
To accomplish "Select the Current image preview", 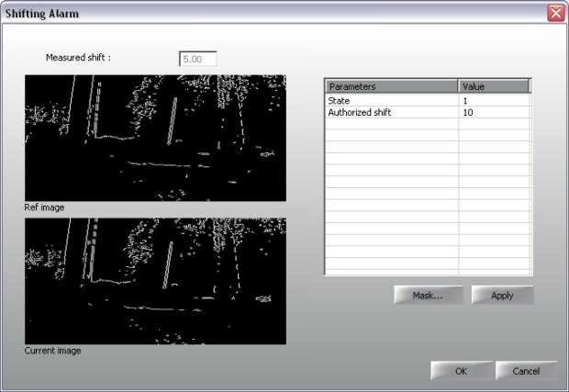I will pyautogui.click(x=155, y=281).
